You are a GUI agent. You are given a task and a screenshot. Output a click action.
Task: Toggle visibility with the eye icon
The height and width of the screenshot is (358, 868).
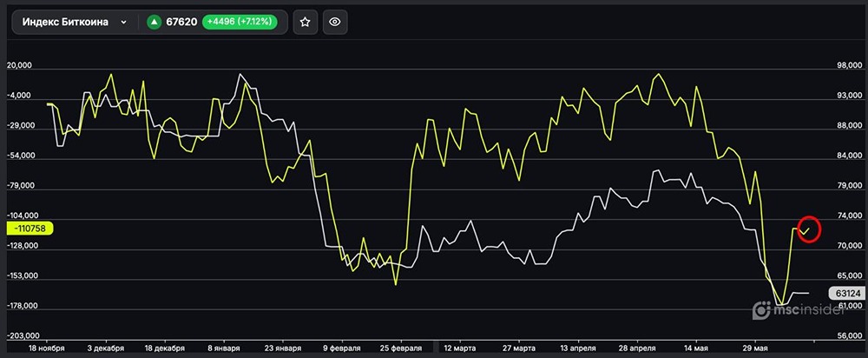pyautogui.click(x=335, y=23)
